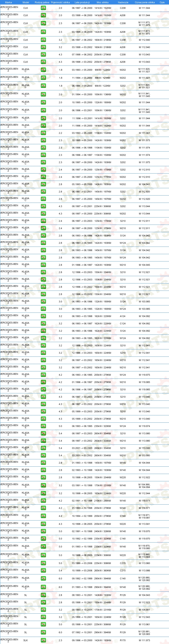
Task: Select the '89kW / 121KM' power cell
Action: point(103,78)
